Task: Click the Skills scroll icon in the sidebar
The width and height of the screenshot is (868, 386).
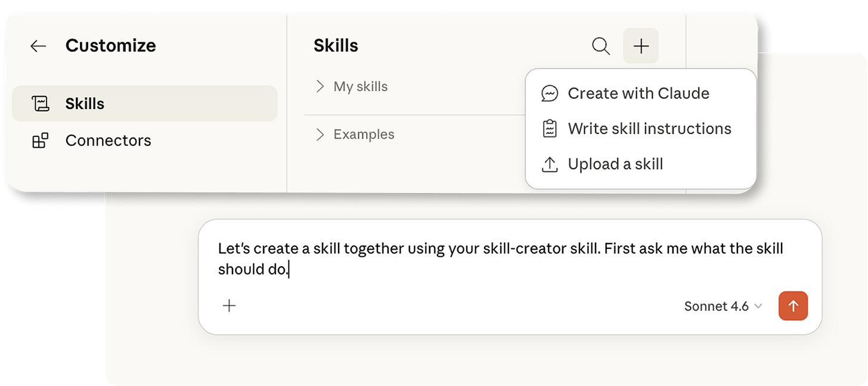Action: [41, 104]
